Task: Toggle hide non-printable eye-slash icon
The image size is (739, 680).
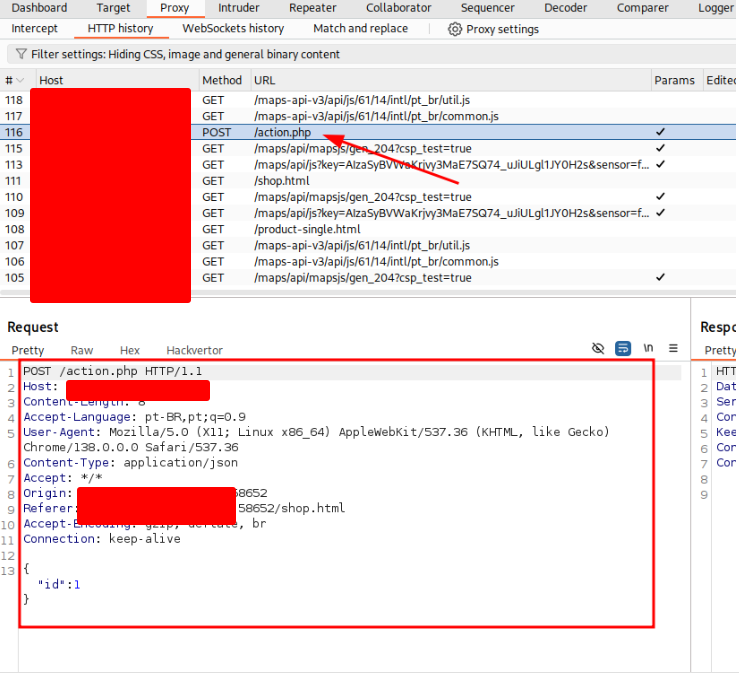Action: (598, 348)
